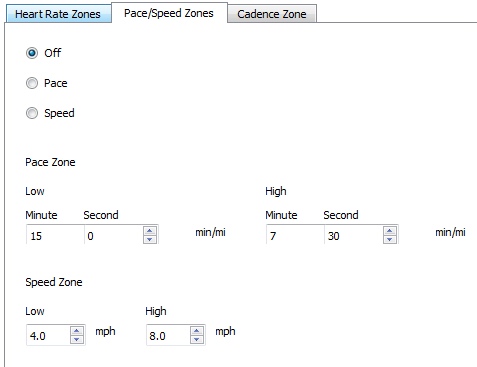The image size is (477, 367).
Task: Select the Pace radio button
Action: (32, 83)
